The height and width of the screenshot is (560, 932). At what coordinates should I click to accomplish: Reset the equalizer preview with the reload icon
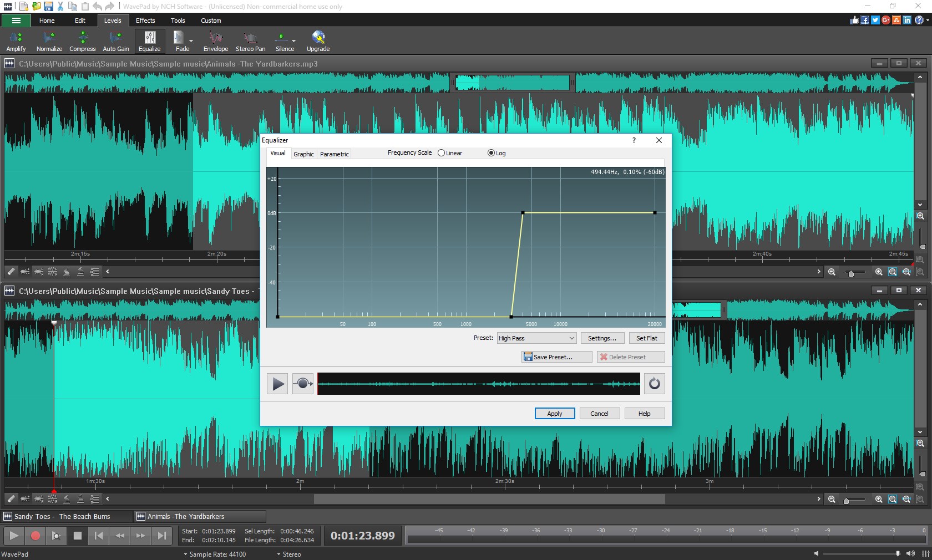coord(655,384)
